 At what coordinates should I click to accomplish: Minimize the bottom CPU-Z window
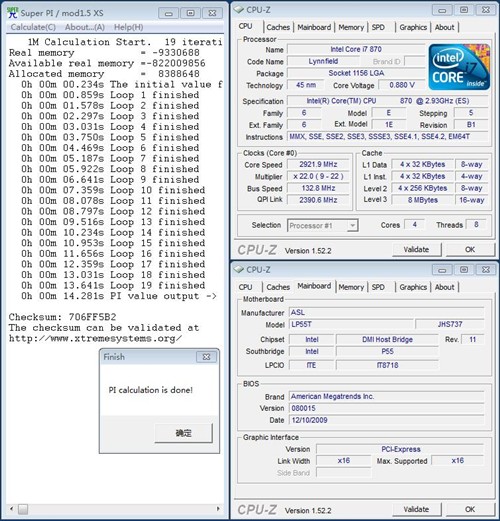pos(442,270)
